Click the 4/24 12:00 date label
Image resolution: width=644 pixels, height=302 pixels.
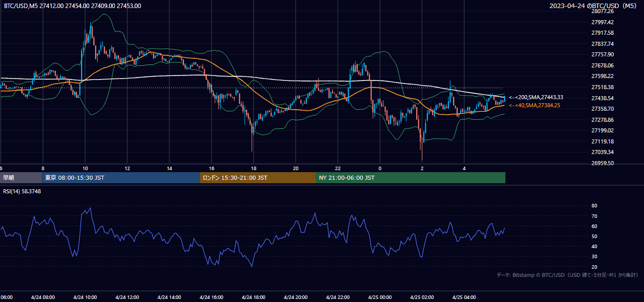coord(127,297)
